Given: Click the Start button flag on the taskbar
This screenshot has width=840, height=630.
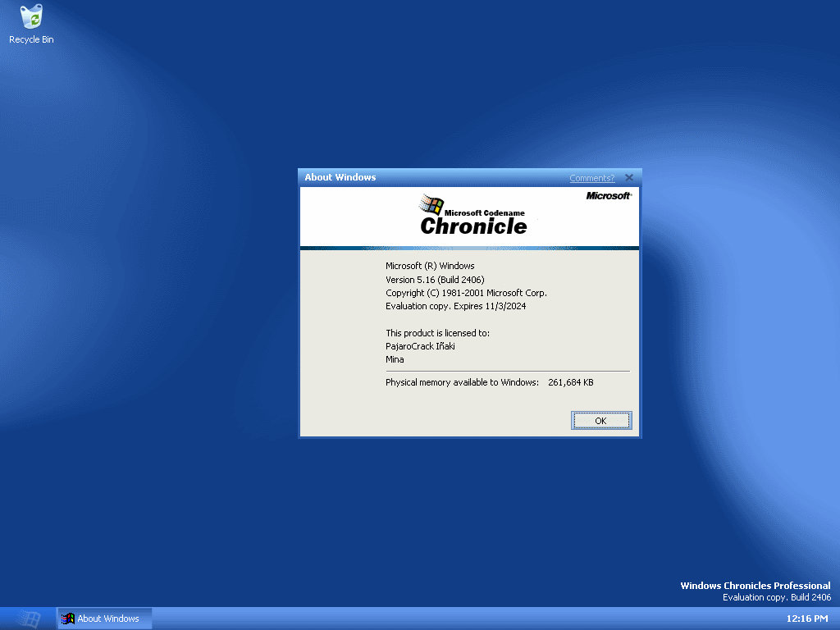Looking at the screenshot, I should 27,618.
